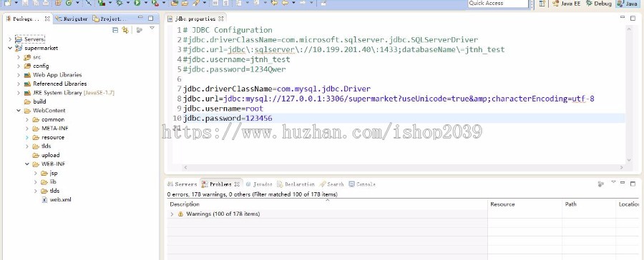The height and width of the screenshot is (260, 644).
Task: Maximize the Problems panel
Action: tap(633, 184)
